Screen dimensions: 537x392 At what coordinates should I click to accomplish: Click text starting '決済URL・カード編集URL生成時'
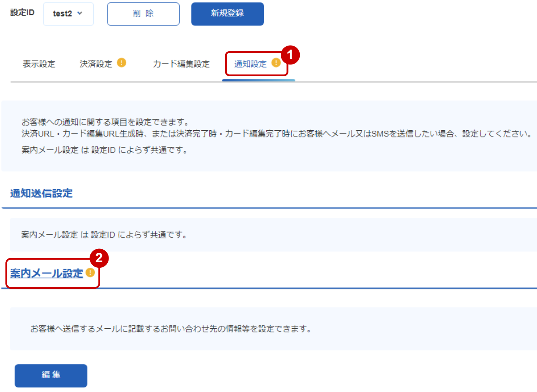click(278, 134)
